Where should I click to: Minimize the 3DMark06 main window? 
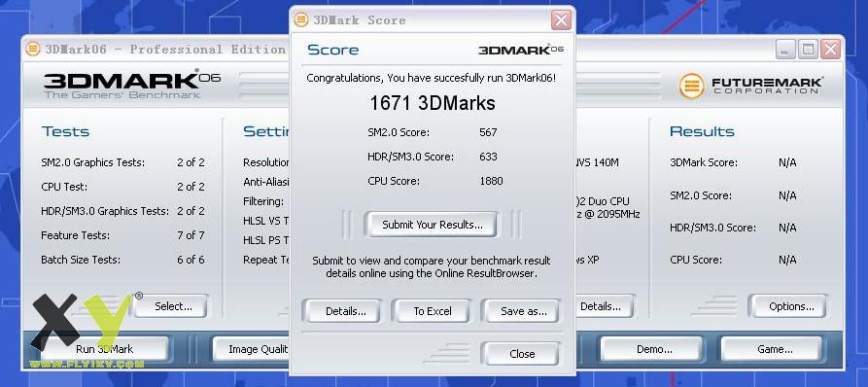(785, 50)
